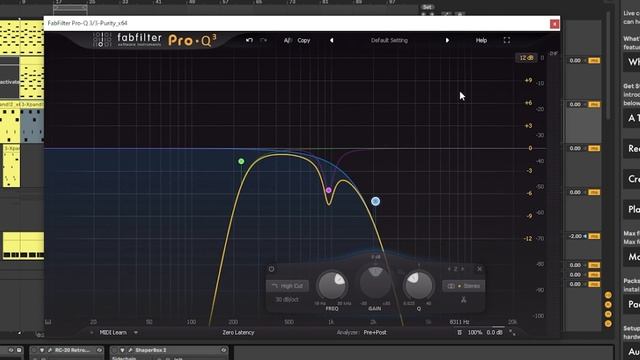
Task: Select the blue high cut band node
Action: pos(376,201)
